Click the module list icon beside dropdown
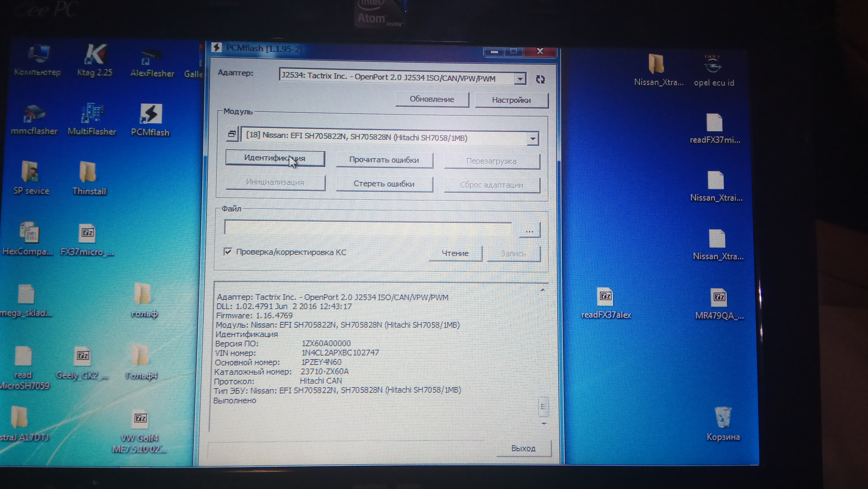The height and width of the screenshot is (489, 868). 232,135
